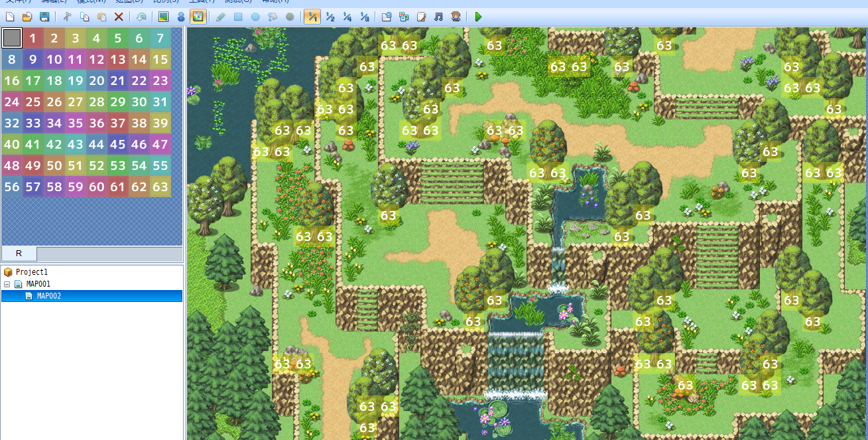Viewport: 868px width, 440px height.
Task: Switch to Event editing mode
Action: (181, 17)
